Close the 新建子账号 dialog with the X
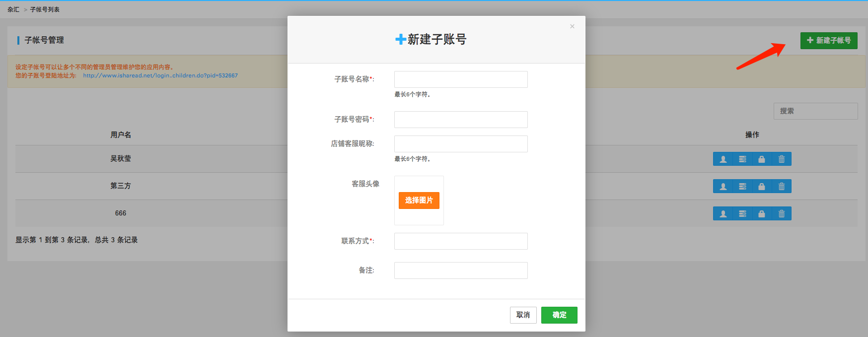 [x=572, y=26]
